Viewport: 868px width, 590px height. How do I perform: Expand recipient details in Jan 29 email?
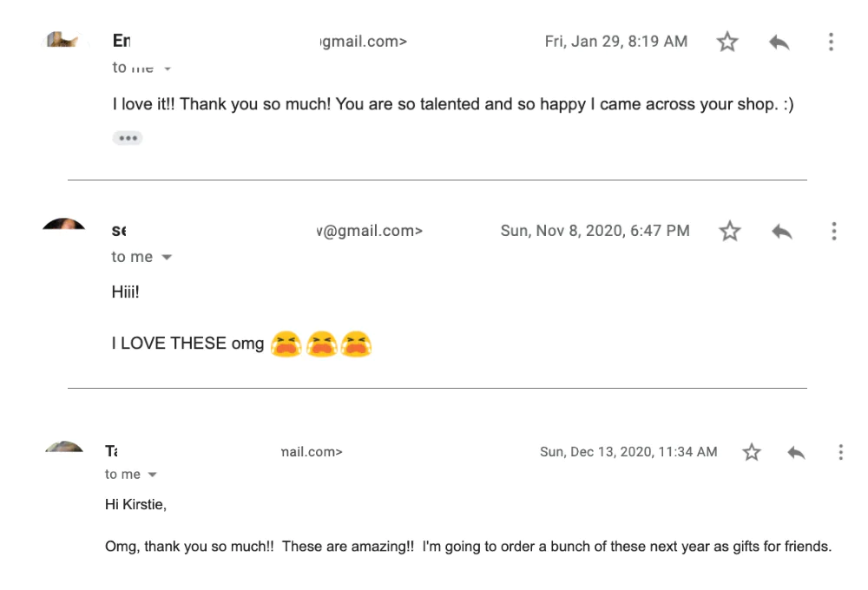pos(168,68)
